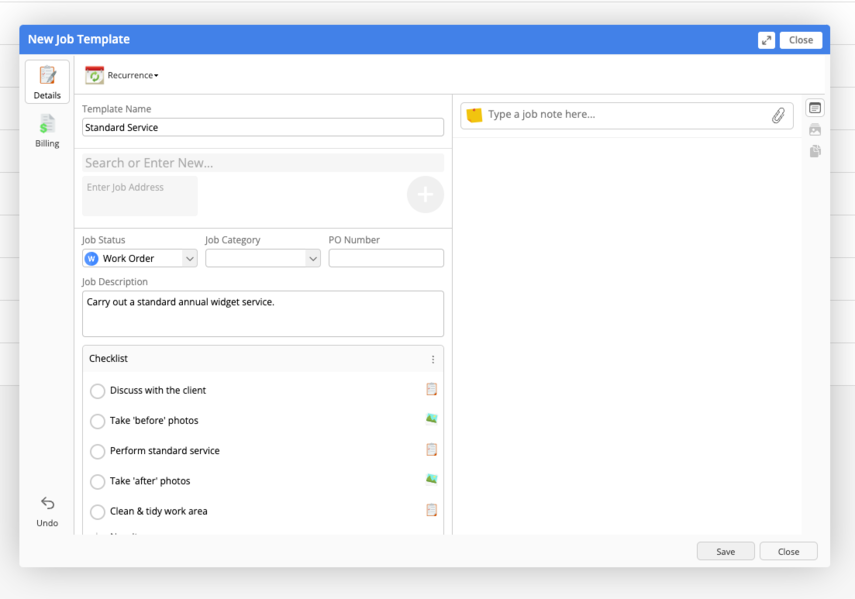Click the Save button

(725, 552)
